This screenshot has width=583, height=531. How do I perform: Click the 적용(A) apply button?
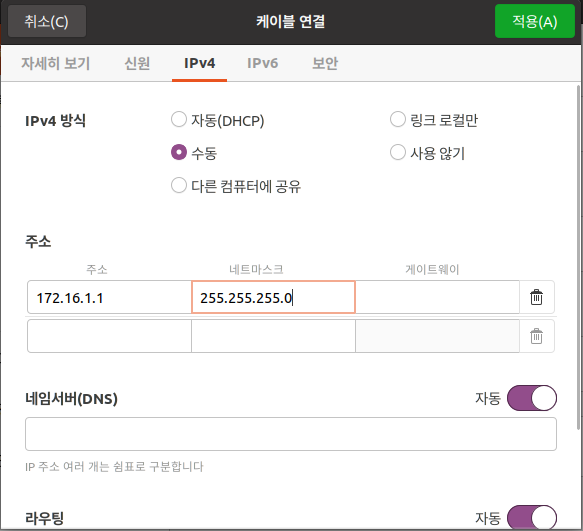coord(535,21)
